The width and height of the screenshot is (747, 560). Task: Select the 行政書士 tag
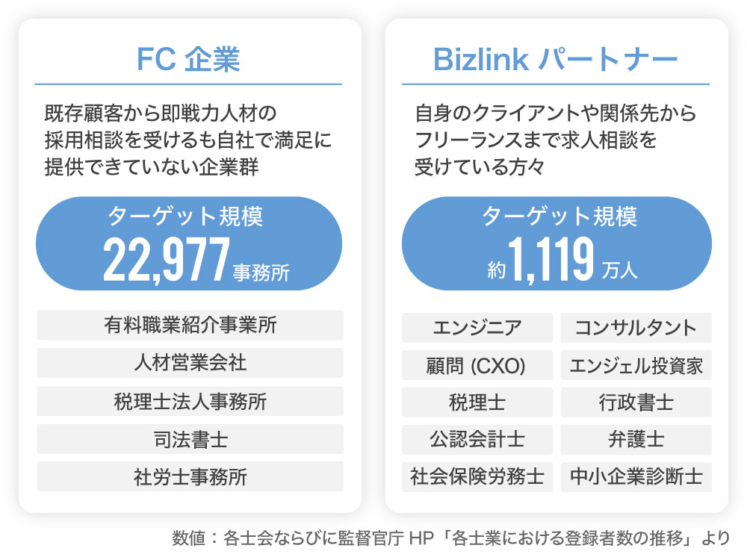636,403
